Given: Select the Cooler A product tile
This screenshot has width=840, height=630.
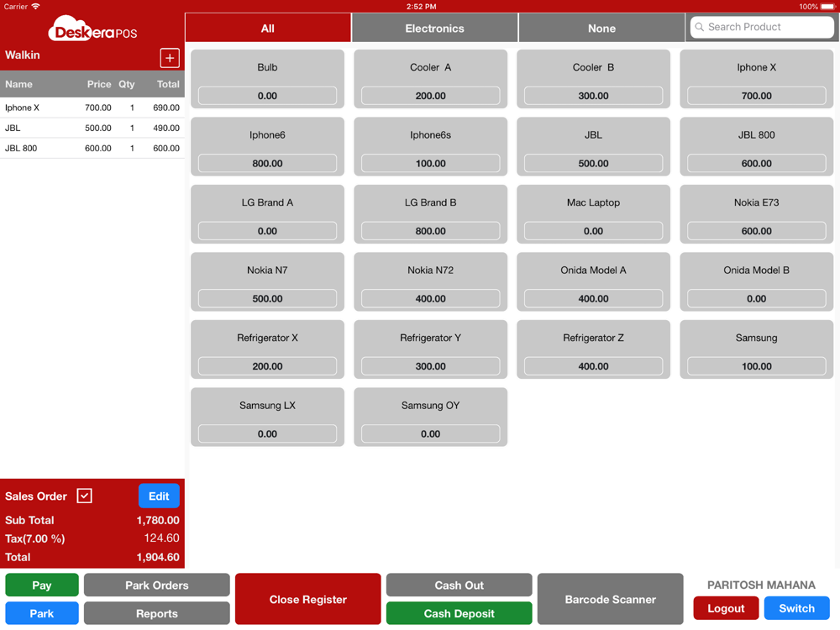Looking at the screenshot, I should tap(430, 79).
